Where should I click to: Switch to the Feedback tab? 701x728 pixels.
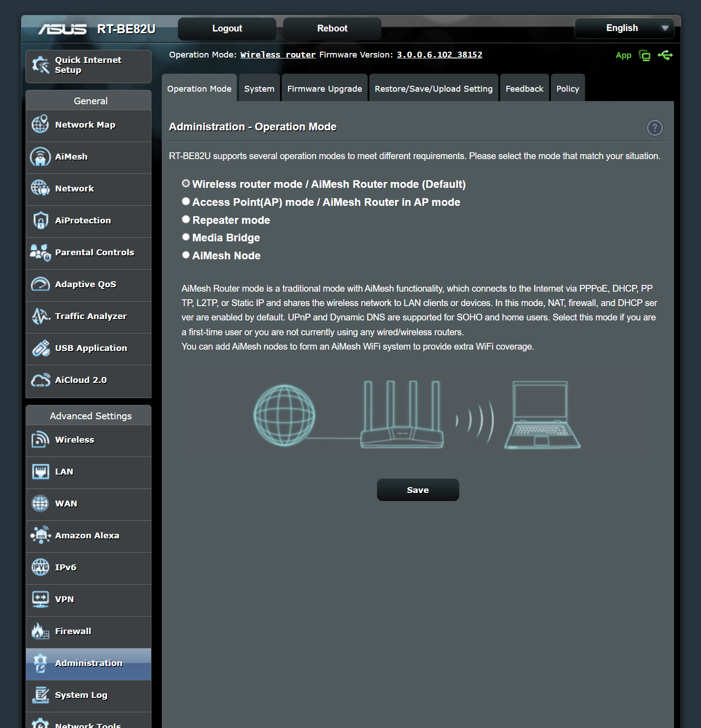[524, 88]
